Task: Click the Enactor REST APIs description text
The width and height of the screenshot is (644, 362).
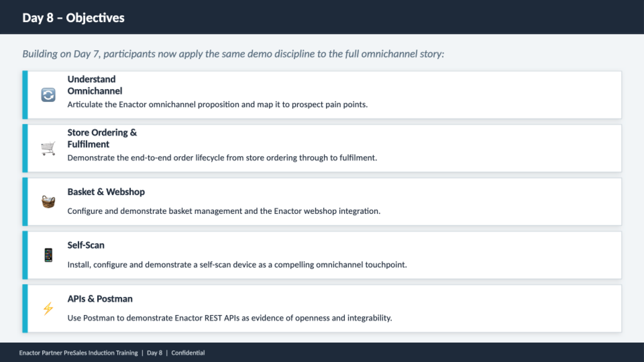Action: point(229,318)
